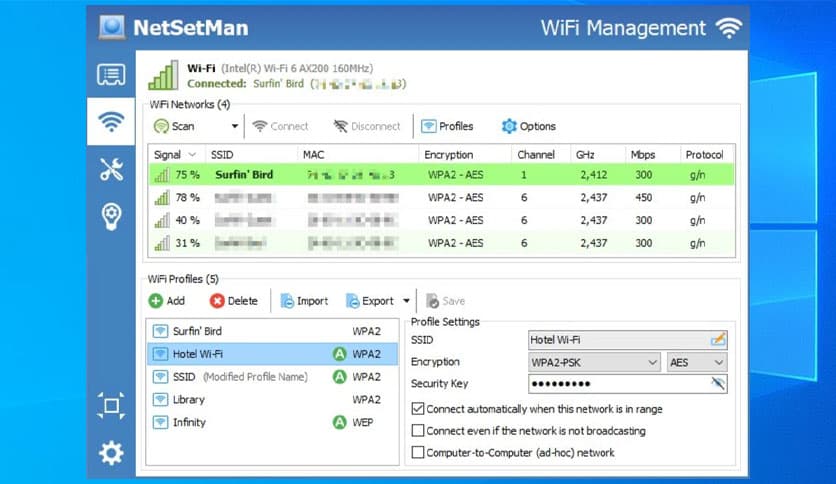Click the green signal strength adapter icon
This screenshot has width=836, height=484.
pyautogui.click(x=163, y=75)
